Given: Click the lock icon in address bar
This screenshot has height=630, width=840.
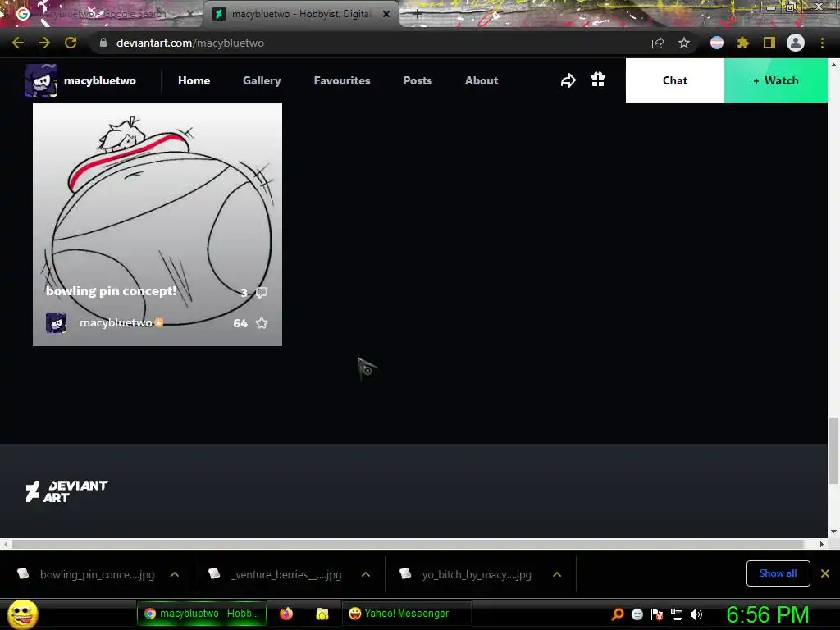Looking at the screenshot, I should pos(103,43).
